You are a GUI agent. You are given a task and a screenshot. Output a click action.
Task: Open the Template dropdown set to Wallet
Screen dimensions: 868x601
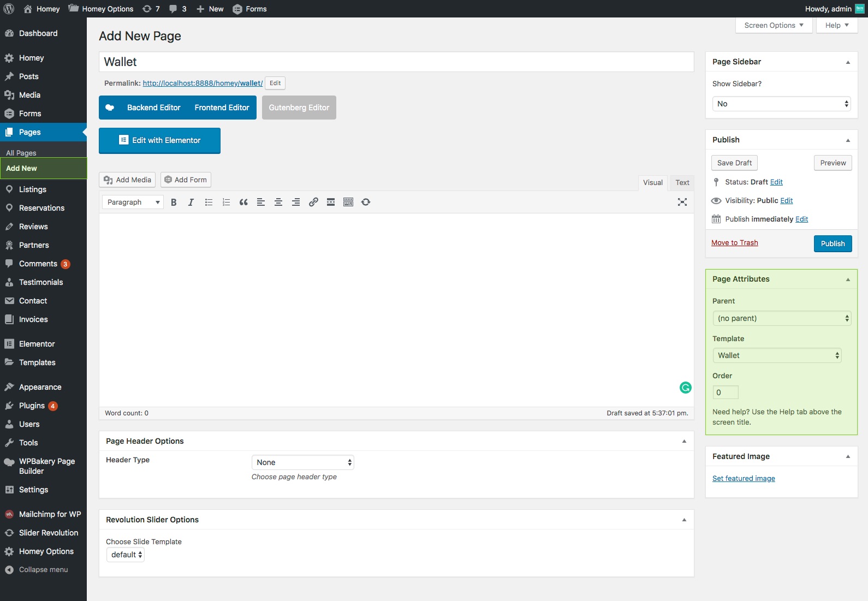pos(777,355)
